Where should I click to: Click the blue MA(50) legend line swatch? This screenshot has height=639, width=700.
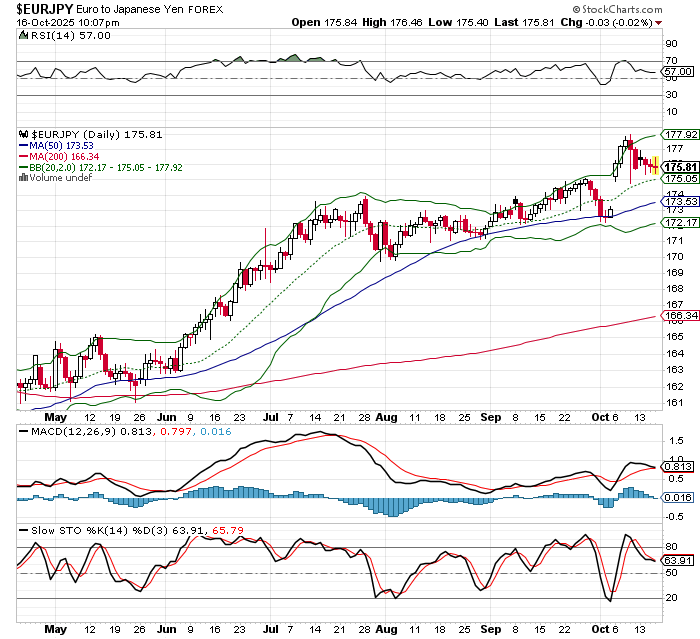(25, 145)
